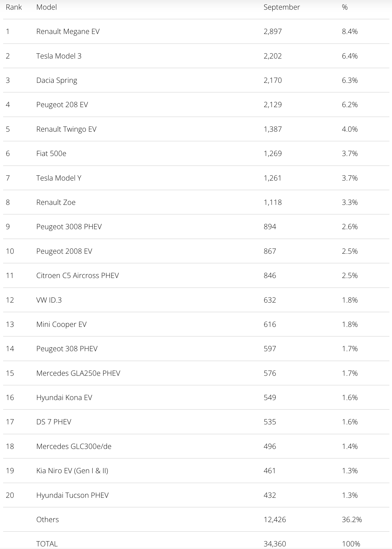
Task: Click the Model column header
Action: pos(46,7)
